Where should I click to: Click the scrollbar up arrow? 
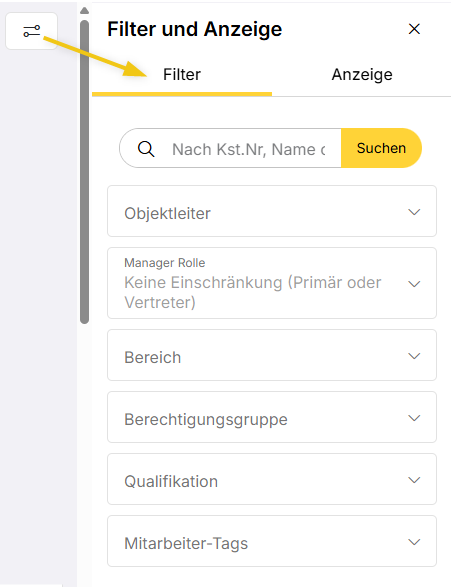point(85,10)
